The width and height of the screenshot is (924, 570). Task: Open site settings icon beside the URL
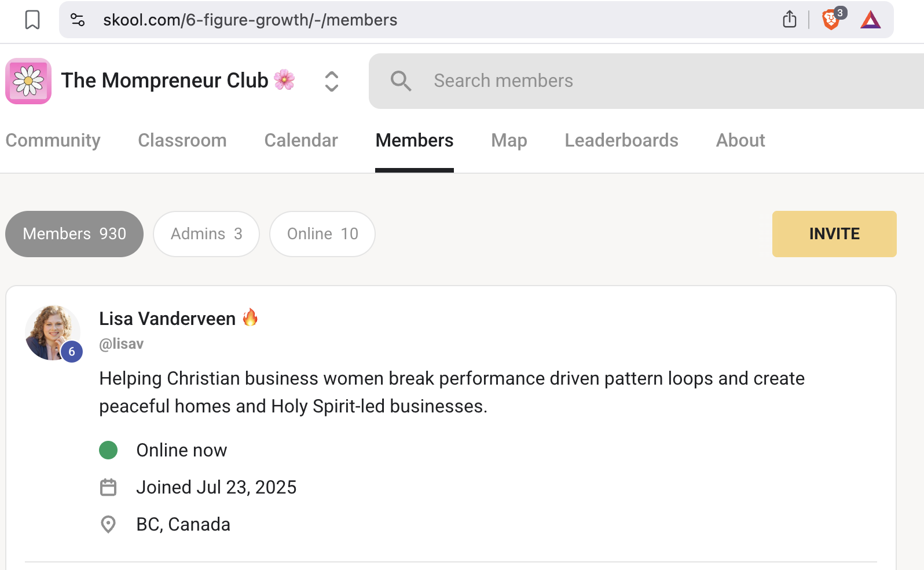pyautogui.click(x=78, y=20)
